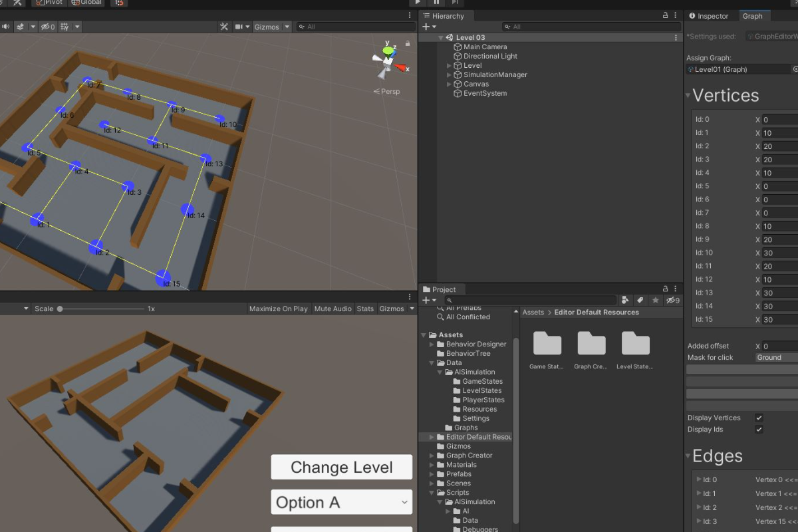Select the Graph tab
Viewport: 798px width, 532px height.
752,16
